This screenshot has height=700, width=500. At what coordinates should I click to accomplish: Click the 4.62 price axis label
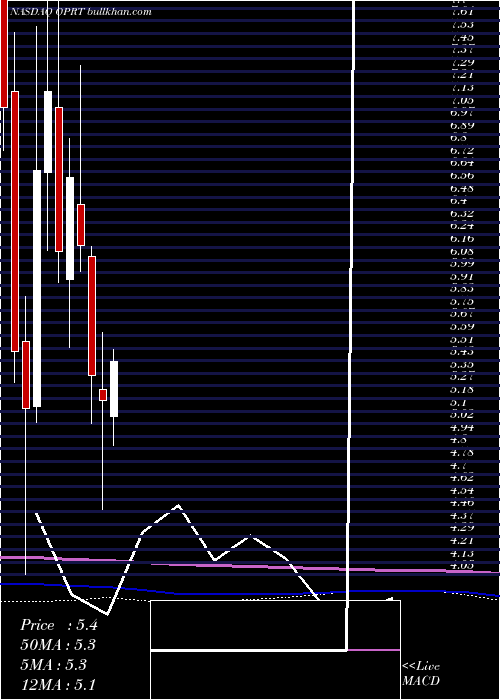click(462, 478)
